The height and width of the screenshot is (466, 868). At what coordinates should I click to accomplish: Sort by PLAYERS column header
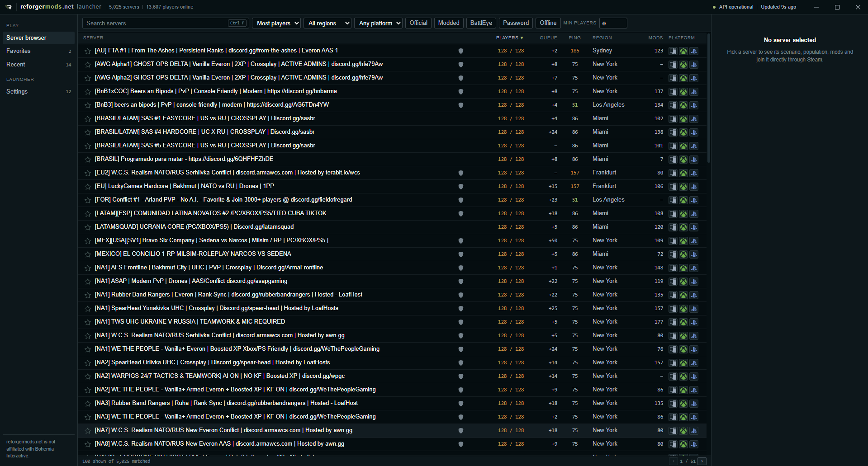[x=509, y=38]
